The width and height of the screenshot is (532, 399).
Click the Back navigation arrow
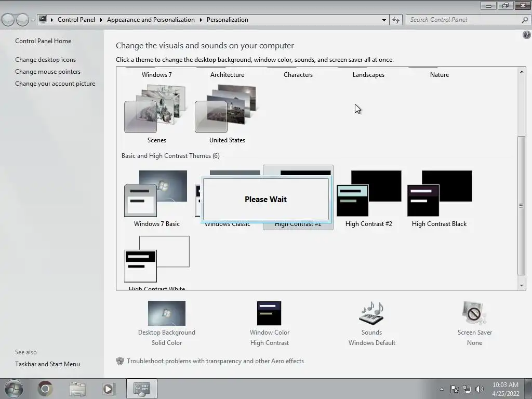[8, 20]
